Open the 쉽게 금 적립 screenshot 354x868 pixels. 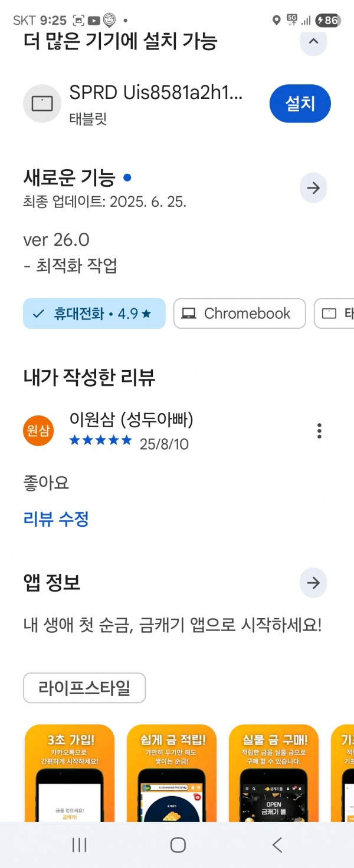click(172, 773)
